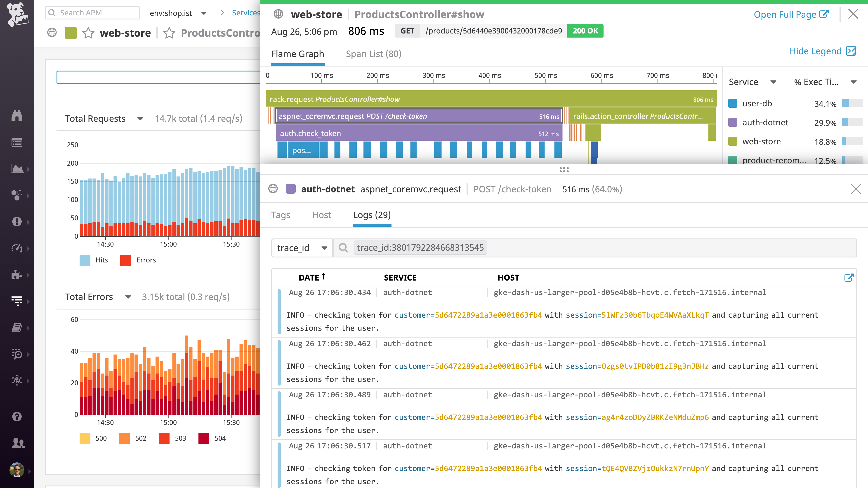Open the Watchdog binoculars icon in sidebar
The height and width of the screenshot is (488, 868).
[17, 116]
